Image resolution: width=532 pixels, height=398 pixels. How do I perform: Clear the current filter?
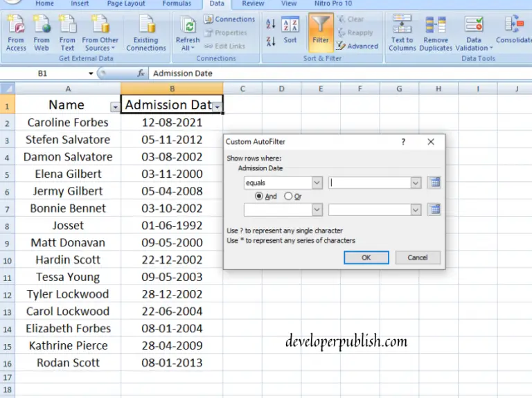click(x=351, y=19)
